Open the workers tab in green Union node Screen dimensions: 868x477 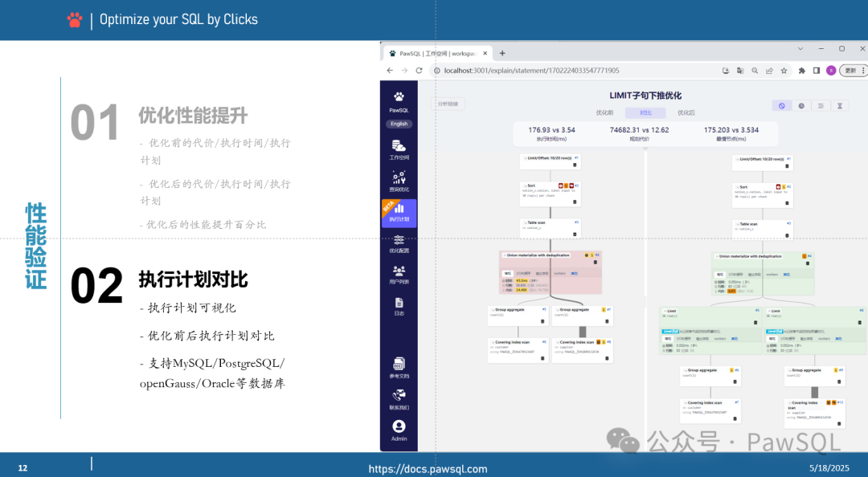click(772, 275)
